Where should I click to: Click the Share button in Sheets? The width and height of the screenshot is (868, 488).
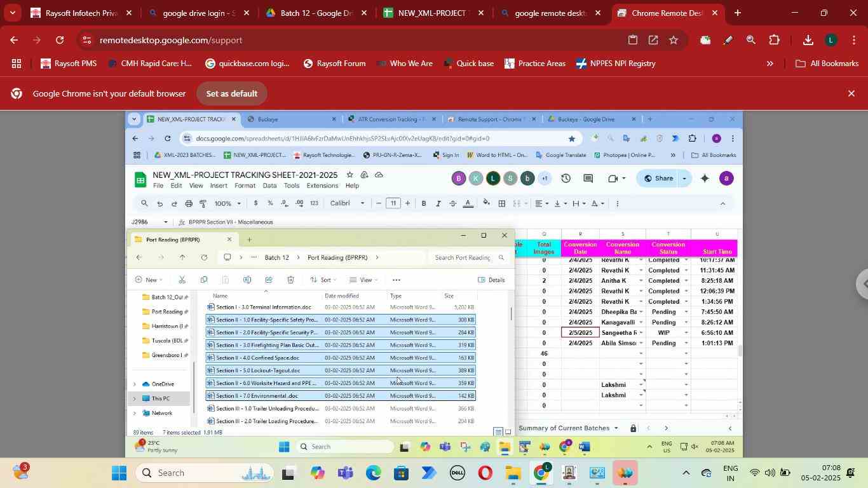(658, 179)
